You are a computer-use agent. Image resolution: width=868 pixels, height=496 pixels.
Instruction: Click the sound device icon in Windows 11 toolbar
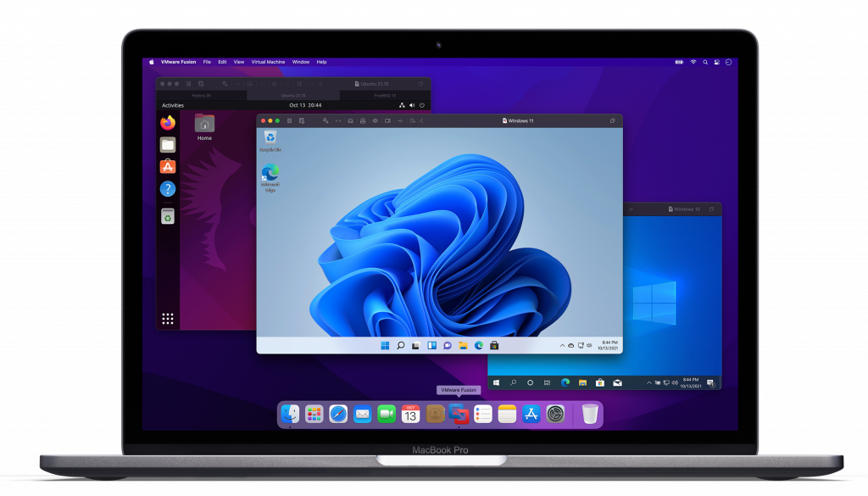click(x=375, y=121)
